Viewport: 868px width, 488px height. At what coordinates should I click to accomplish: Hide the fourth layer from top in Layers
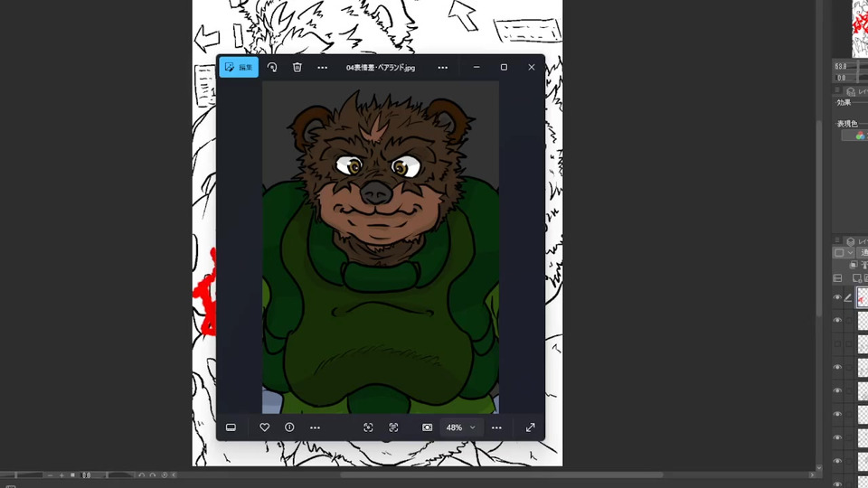[x=837, y=367]
